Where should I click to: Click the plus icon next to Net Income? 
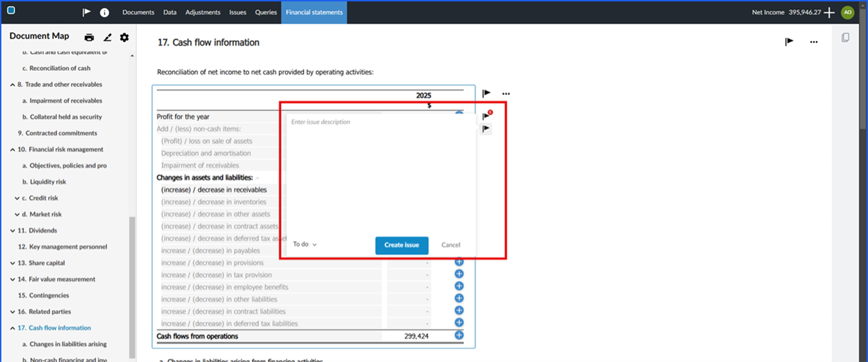pyautogui.click(x=828, y=12)
